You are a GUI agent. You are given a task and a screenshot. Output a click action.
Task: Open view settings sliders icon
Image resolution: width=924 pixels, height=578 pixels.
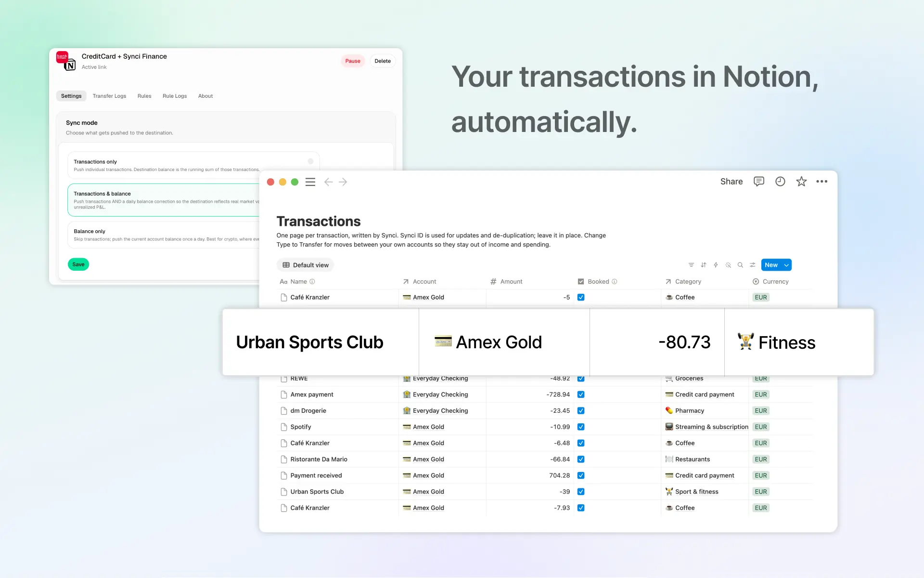point(753,265)
